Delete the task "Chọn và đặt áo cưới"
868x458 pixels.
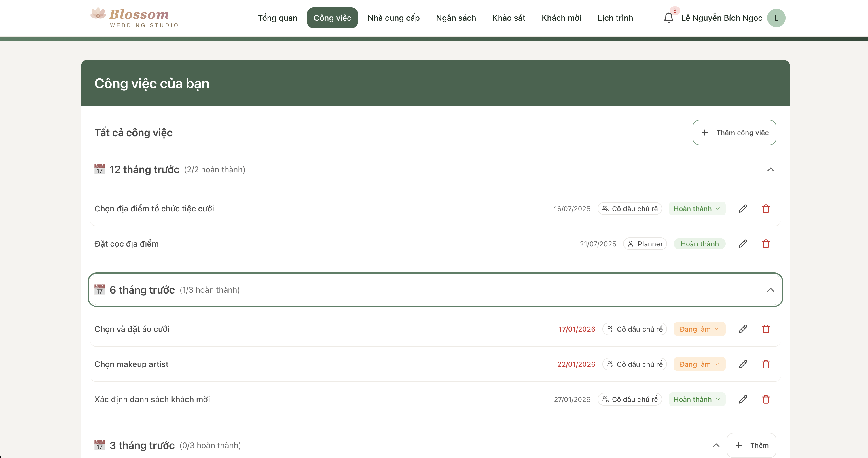click(766, 329)
